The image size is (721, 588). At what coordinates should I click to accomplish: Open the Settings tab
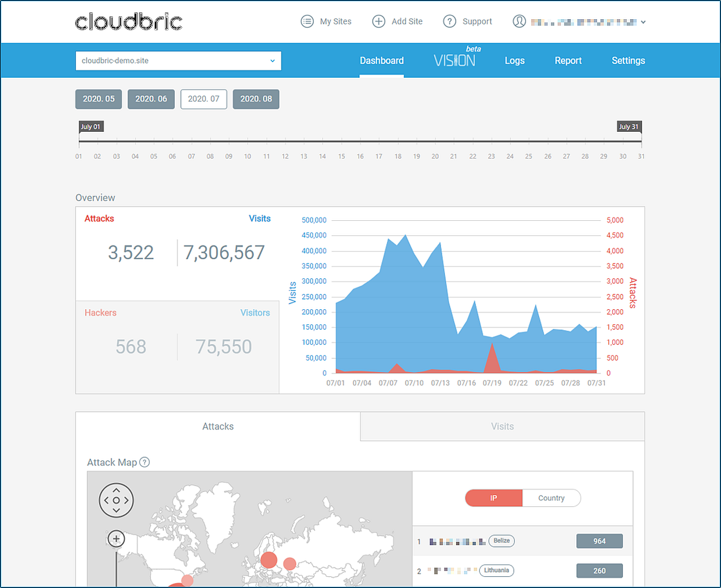[628, 61]
